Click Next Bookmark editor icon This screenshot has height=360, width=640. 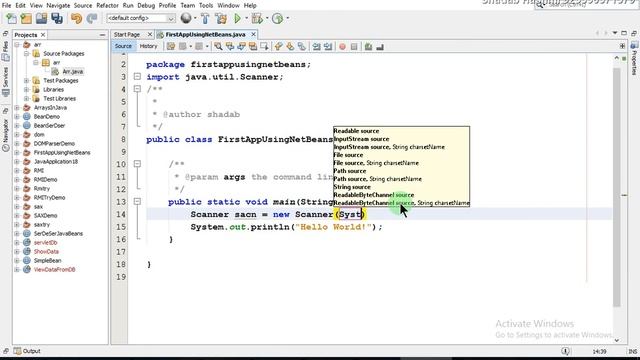290,47
